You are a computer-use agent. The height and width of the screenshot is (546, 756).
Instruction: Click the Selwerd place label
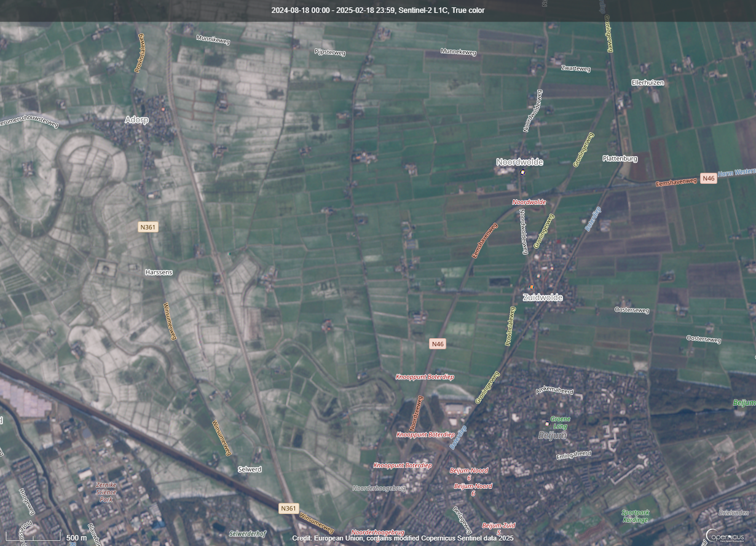click(x=250, y=469)
